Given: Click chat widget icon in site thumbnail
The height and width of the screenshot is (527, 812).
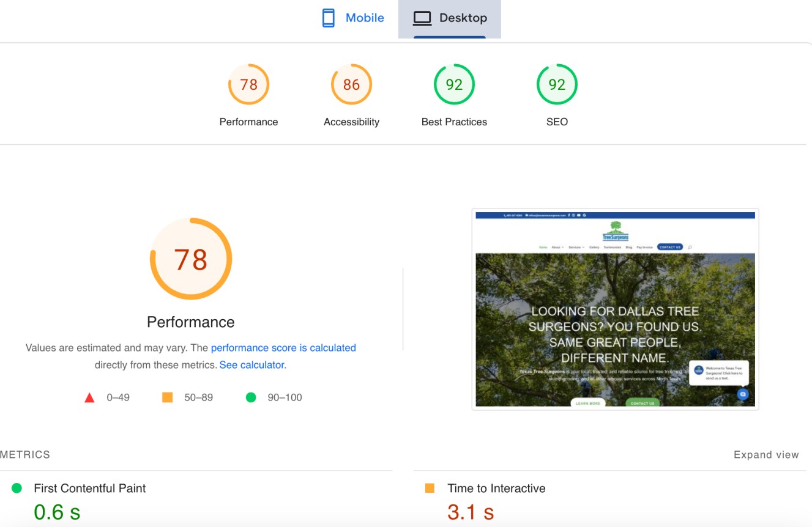Looking at the screenshot, I should click(x=742, y=394).
